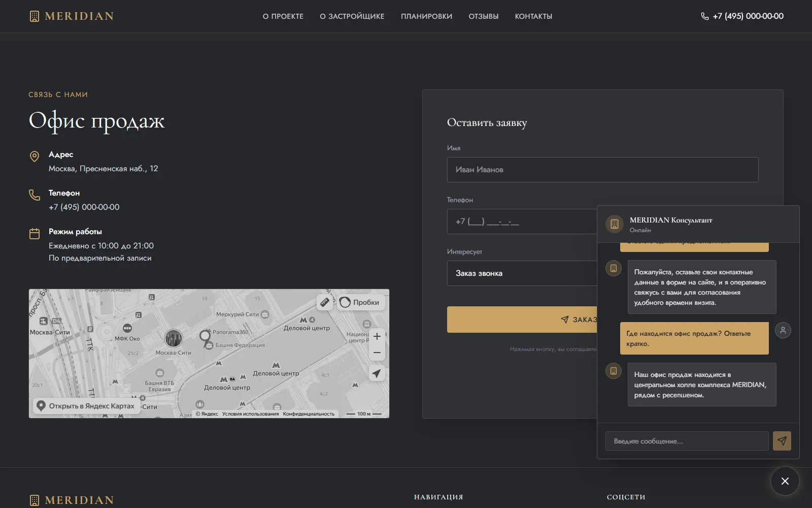Open the КОНТАКТЫ menu item
The width and height of the screenshot is (812, 508).
pos(533,16)
